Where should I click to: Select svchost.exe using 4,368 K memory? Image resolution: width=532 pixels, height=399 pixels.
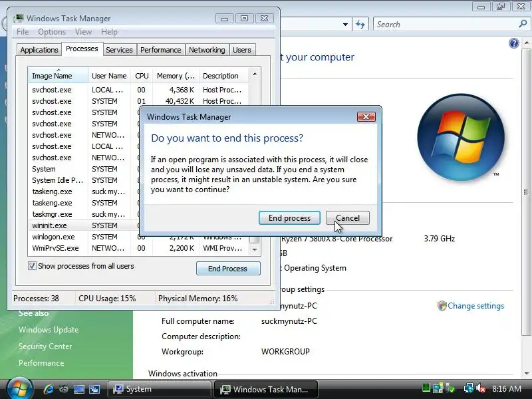(139, 90)
